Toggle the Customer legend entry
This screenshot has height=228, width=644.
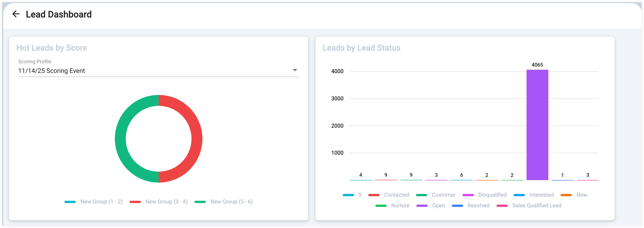point(435,195)
